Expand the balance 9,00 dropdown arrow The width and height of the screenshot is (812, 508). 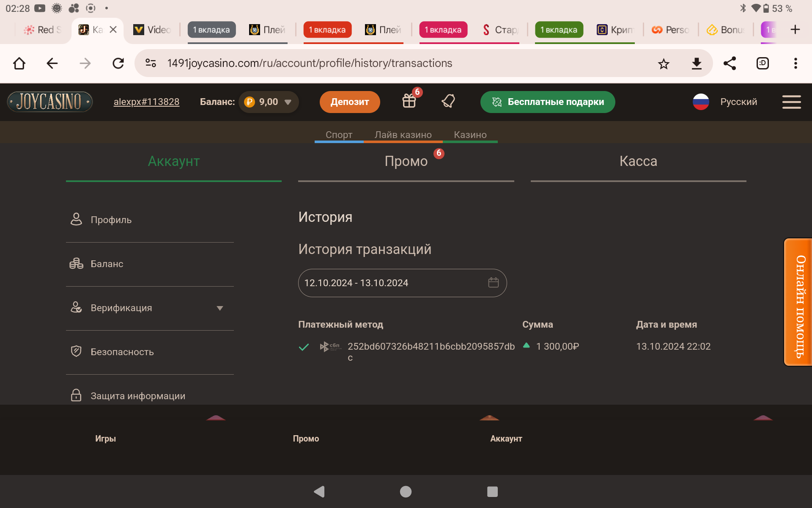point(288,102)
